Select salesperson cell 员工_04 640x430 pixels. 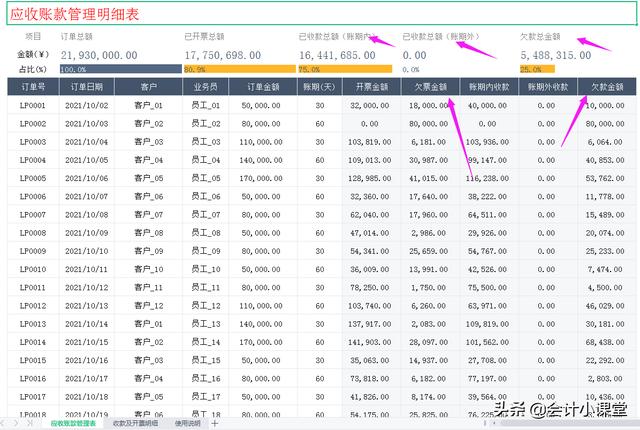pyautogui.click(x=205, y=160)
